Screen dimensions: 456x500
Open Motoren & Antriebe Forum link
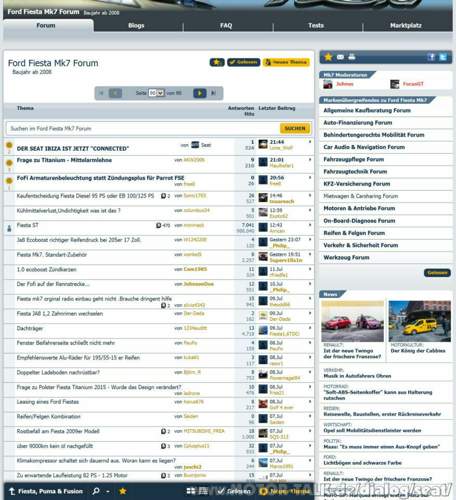click(x=359, y=208)
